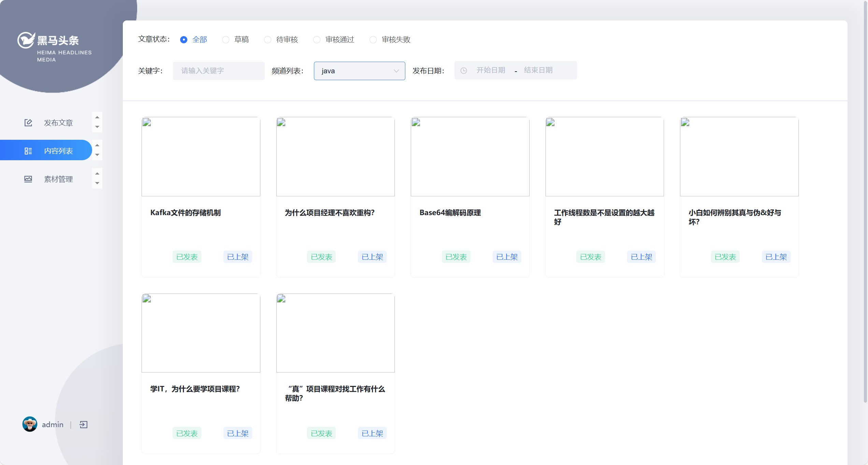The image size is (868, 465).
Task: Select the 待审核 status radio
Action: click(x=268, y=40)
